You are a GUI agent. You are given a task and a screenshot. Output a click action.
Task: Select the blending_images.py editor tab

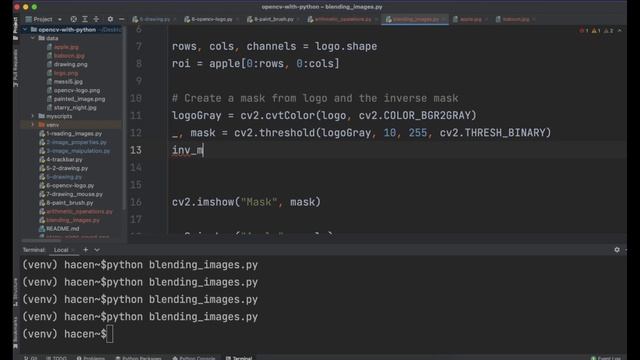(x=415, y=19)
